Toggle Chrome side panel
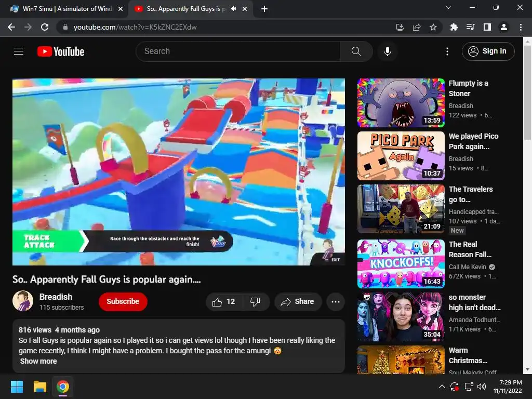Image resolution: width=532 pixels, height=399 pixels. pos(487,27)
